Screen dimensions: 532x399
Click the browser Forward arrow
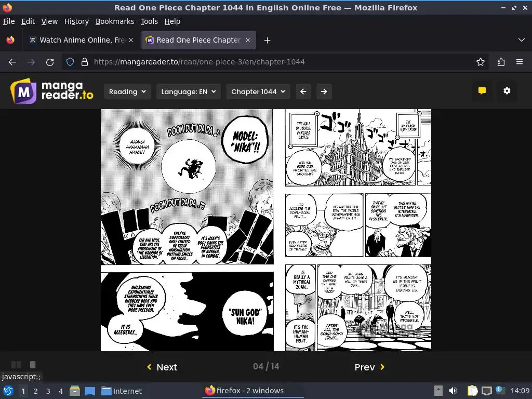[31, 62]
